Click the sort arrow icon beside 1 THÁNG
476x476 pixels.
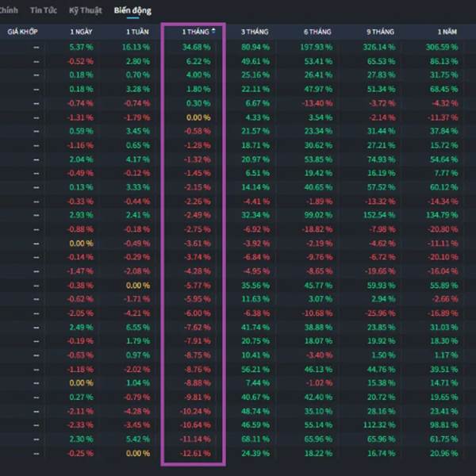click(213, 31)
